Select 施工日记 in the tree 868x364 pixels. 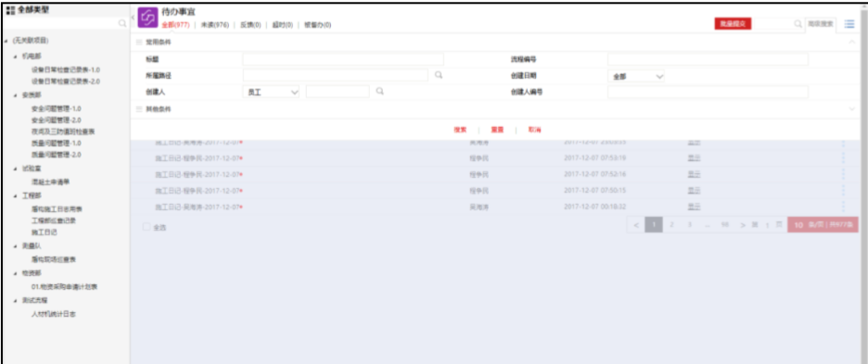[45, 232]
